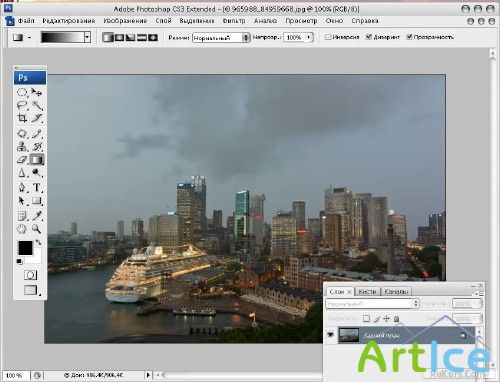Select the Slice tool
The width and height of the screenshot is (500, 382).
37,118
